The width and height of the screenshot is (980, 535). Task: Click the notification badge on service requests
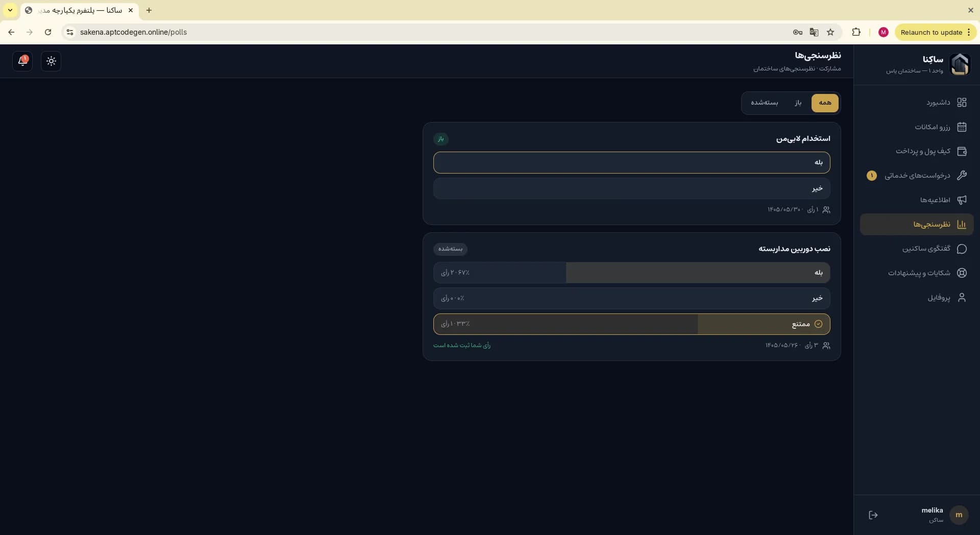pos(872,176)
